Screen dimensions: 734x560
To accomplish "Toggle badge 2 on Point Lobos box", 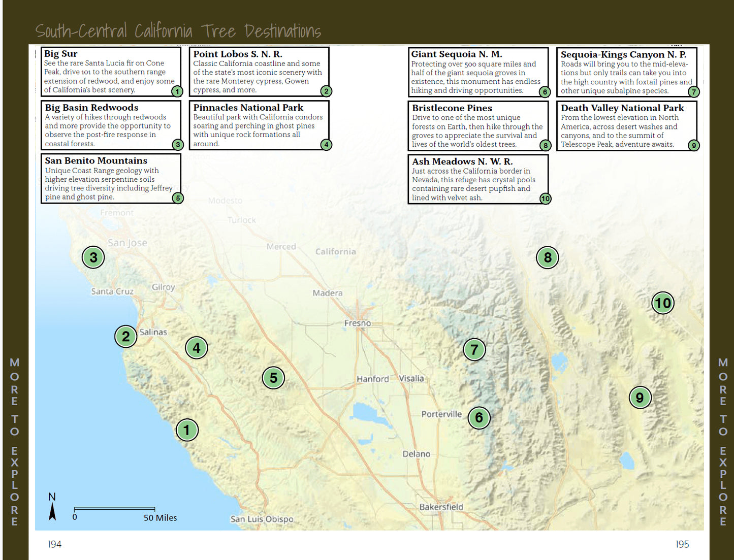I will pos(326,91).
